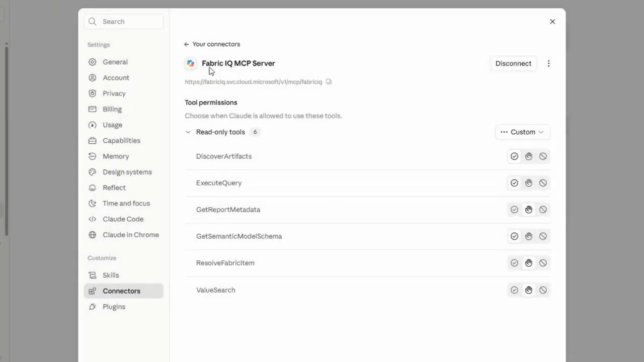Block the GetSemanticModelSchema tool
The height and width of the screenshot is (362, 644).
(x=543, y=236)
